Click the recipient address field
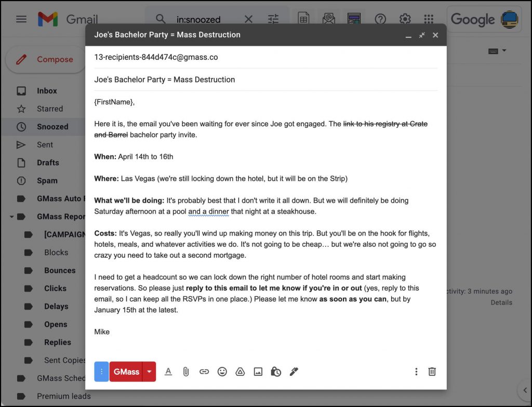532x407 pixels. [x=208, y=57]
